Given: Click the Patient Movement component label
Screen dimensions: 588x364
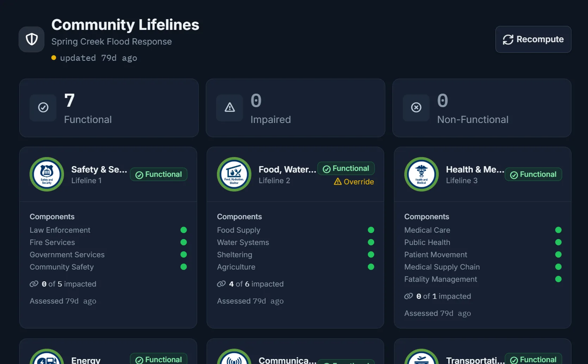Looking at the screenshot, I should tap(436, 255).
